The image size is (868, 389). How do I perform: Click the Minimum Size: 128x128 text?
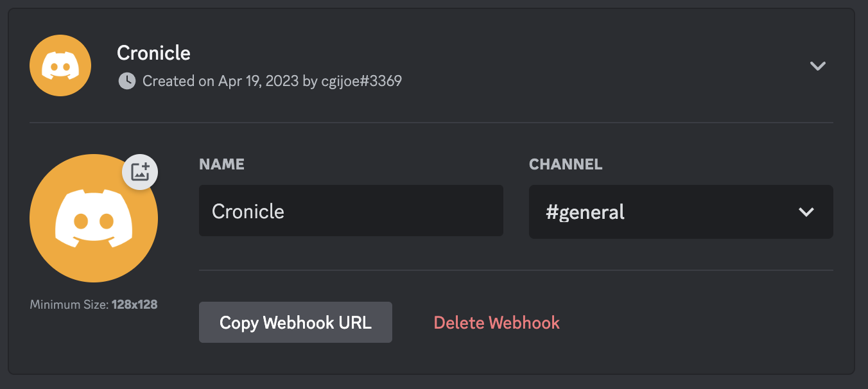tap(94, 304)
